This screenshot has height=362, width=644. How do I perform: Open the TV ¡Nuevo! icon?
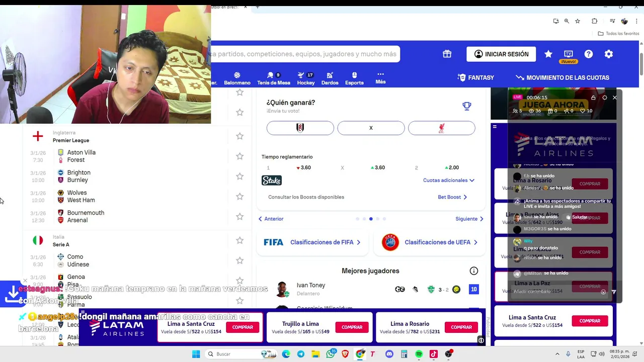pos(569,56)
